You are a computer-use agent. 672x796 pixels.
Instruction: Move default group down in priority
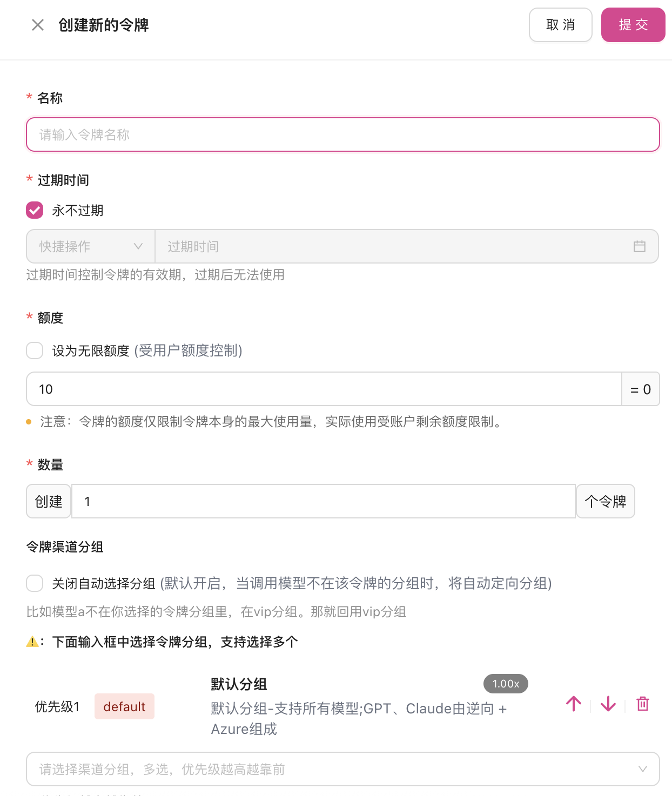pyautogui.click(x=608, y=704)
